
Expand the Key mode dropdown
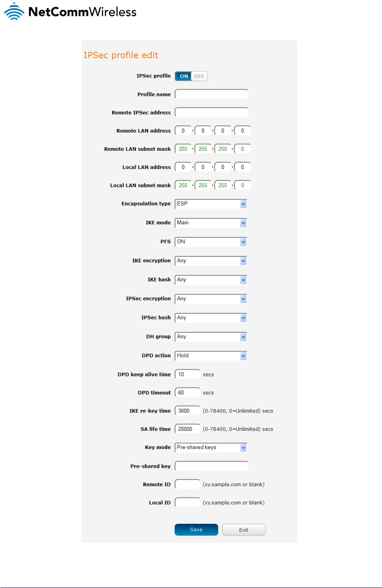tap(211, 448)
